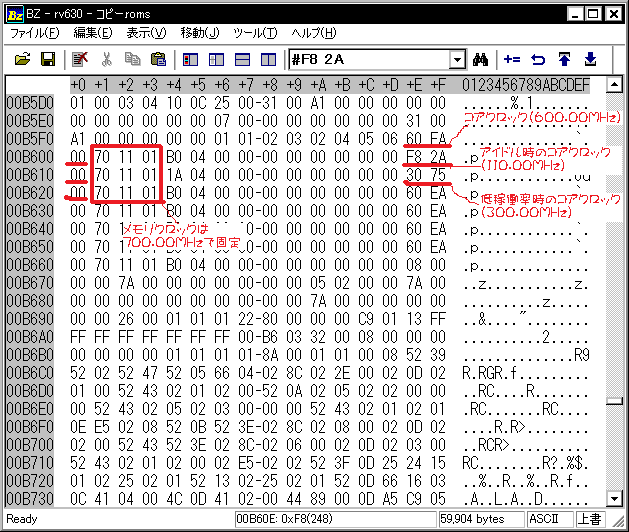Save the file with floppy icon

click(48, 59)
